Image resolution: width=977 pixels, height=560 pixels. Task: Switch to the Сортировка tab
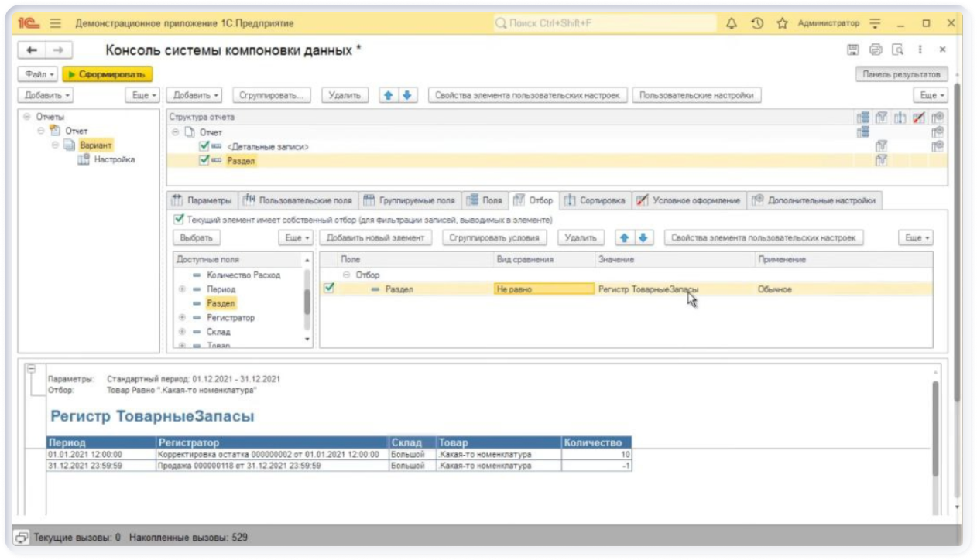[595, 200]
